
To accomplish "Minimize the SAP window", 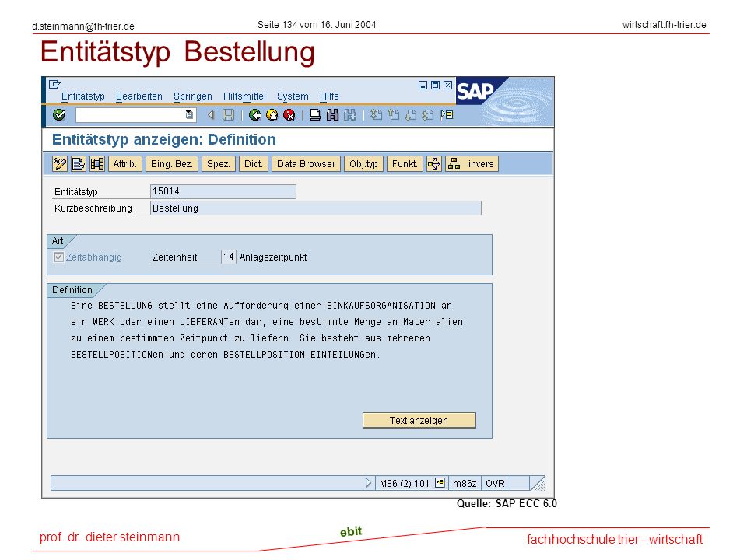I will 423,86.
